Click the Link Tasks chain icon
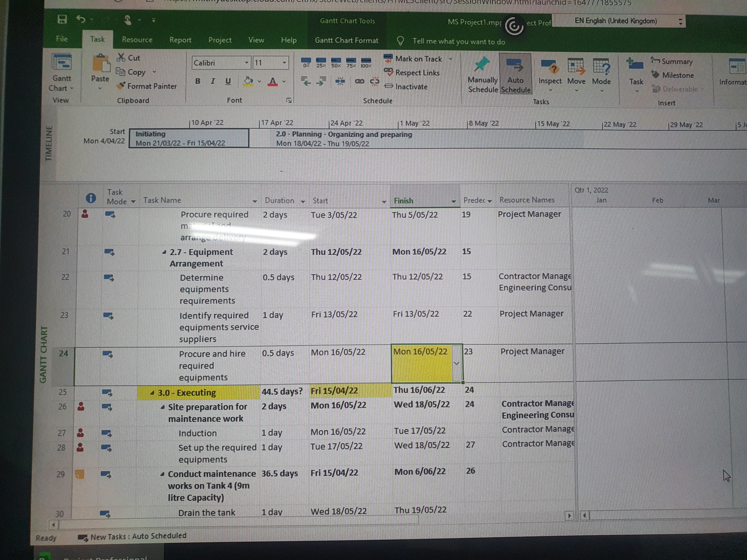The image size is (747, 560). [x=359, y=81]
